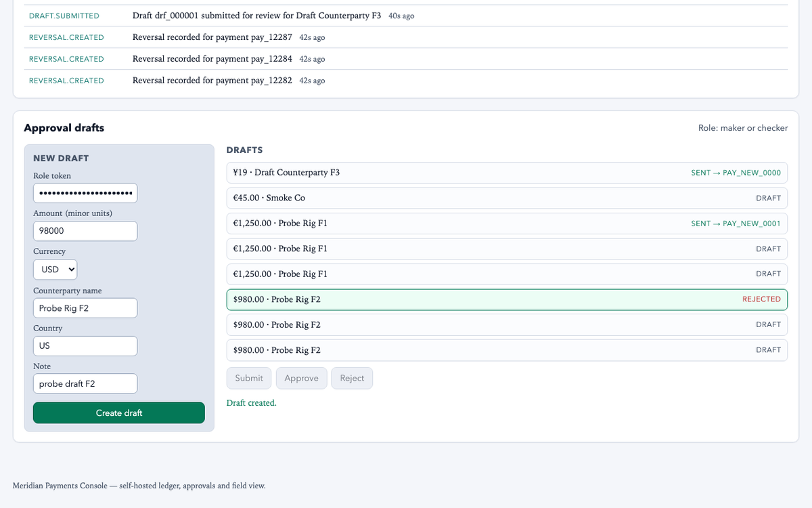Click the Draft created. status message
Viewport: 812px width, 508px height.
(x=252, y=403)
